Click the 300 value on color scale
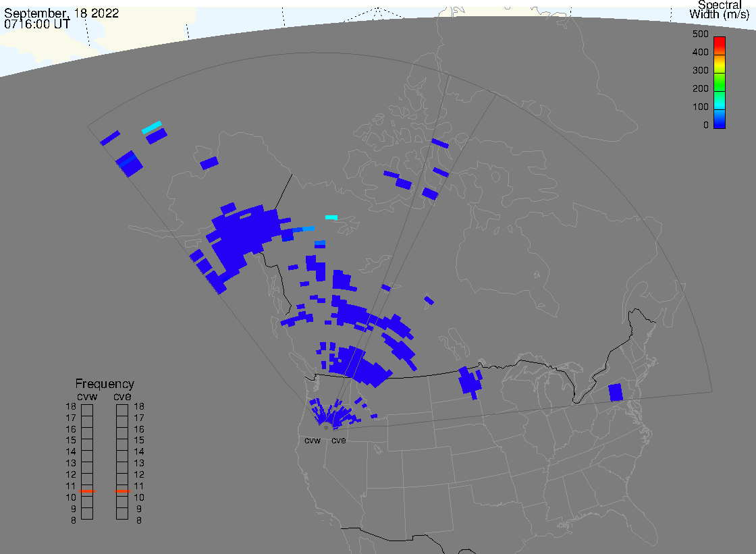The height and width of the screenshot is (554, 756). 700,70
